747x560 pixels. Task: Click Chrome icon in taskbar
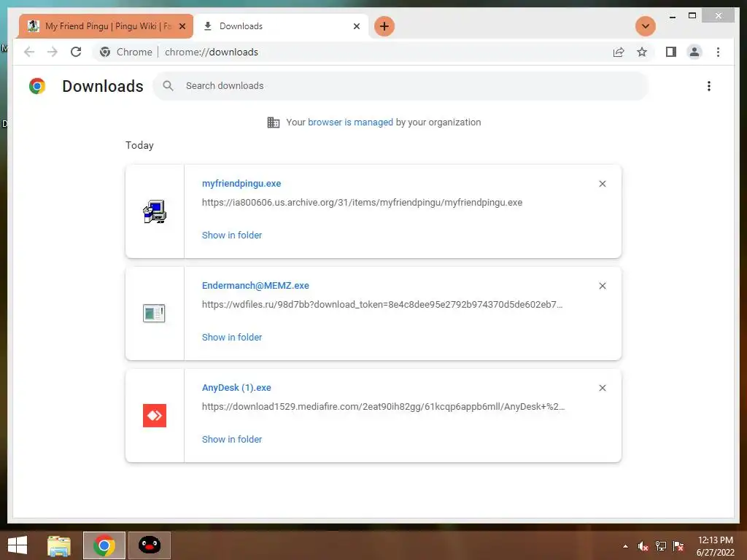(104, 545)
